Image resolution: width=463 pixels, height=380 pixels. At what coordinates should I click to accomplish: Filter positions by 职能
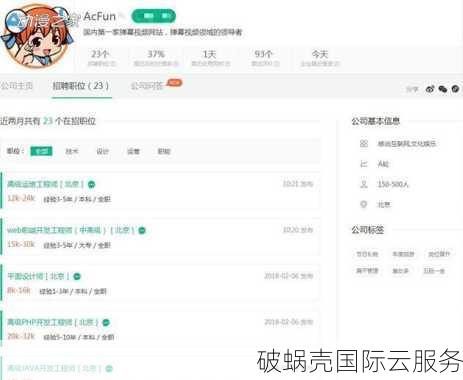164,151
